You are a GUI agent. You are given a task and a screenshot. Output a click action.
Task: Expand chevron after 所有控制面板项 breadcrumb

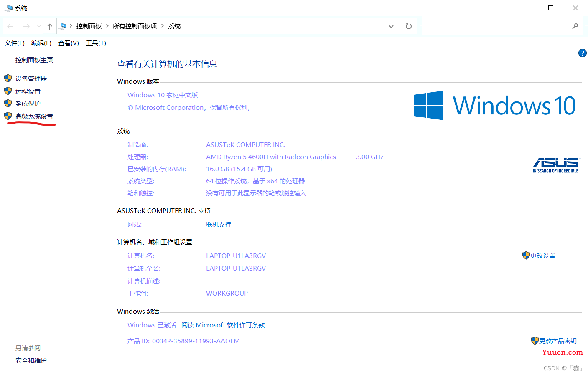point(162,26)
